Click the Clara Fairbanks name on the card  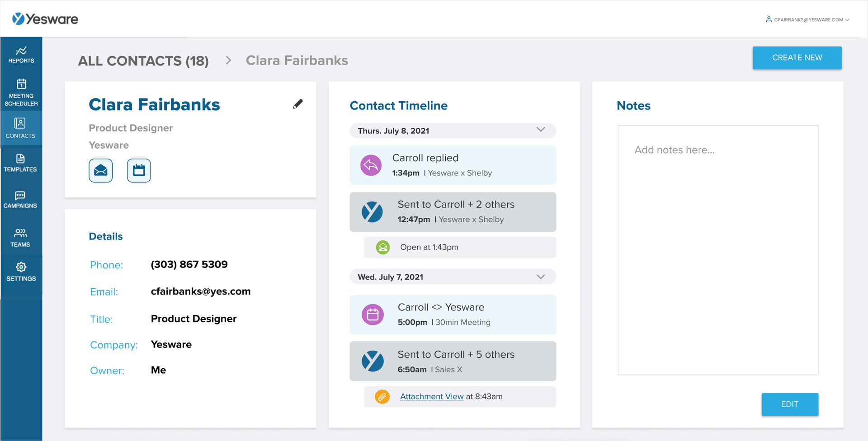pos(154,105)
